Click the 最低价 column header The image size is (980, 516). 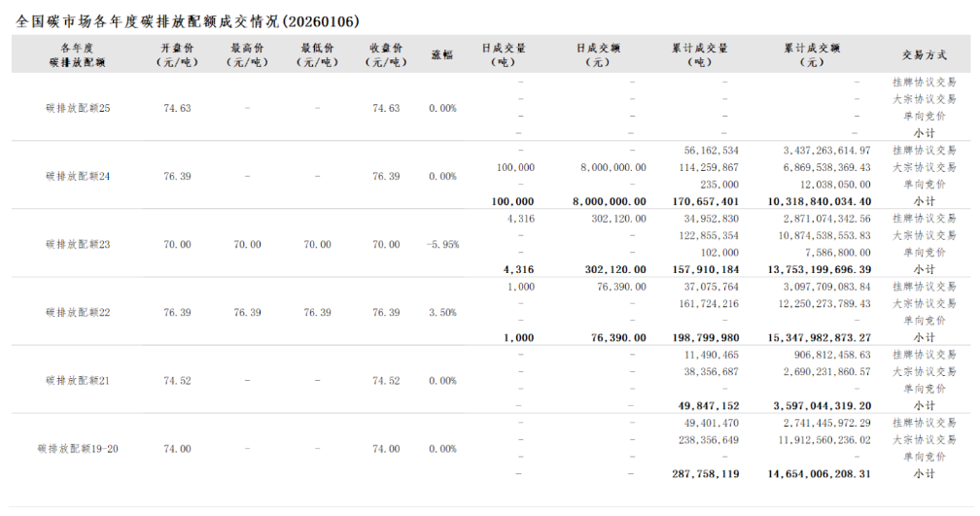(x=317, y=54)
